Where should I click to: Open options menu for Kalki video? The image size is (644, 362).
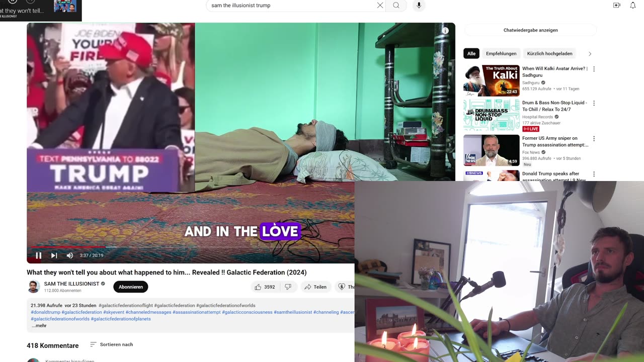(x=594, y=69)
